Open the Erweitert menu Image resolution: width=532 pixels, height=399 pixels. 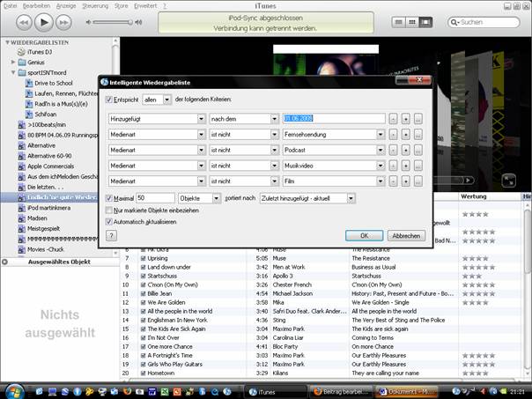tap(145, 6)
